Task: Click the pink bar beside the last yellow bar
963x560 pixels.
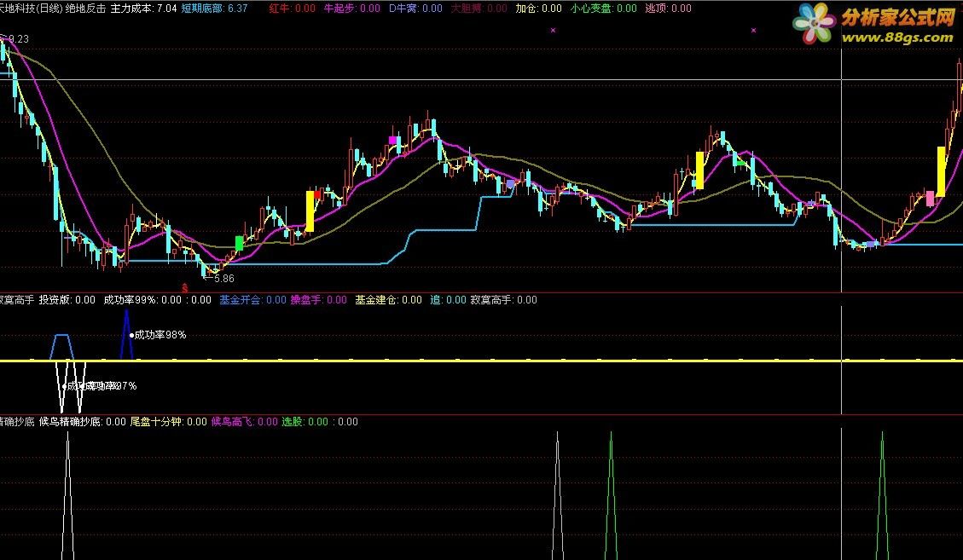Action: 930,199
